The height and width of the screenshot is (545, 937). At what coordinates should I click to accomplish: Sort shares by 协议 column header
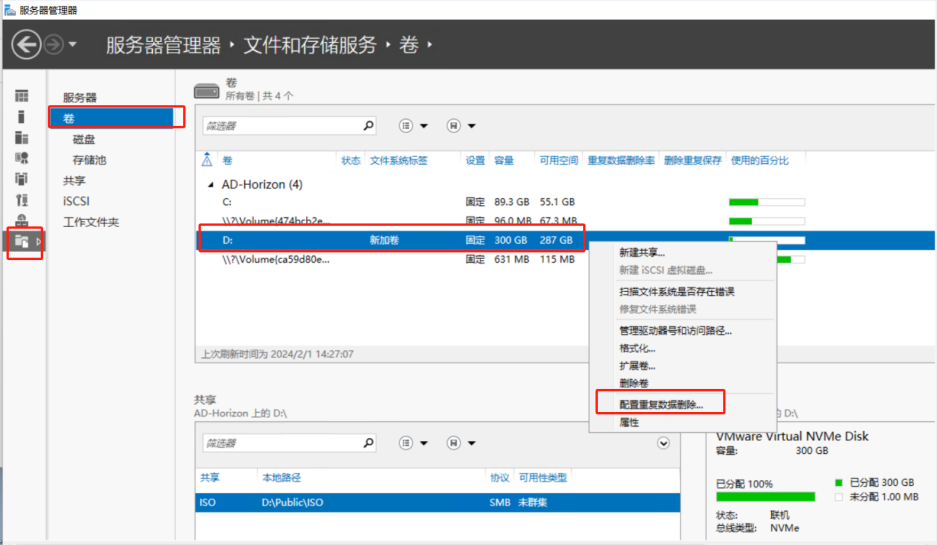coord(500,477)
